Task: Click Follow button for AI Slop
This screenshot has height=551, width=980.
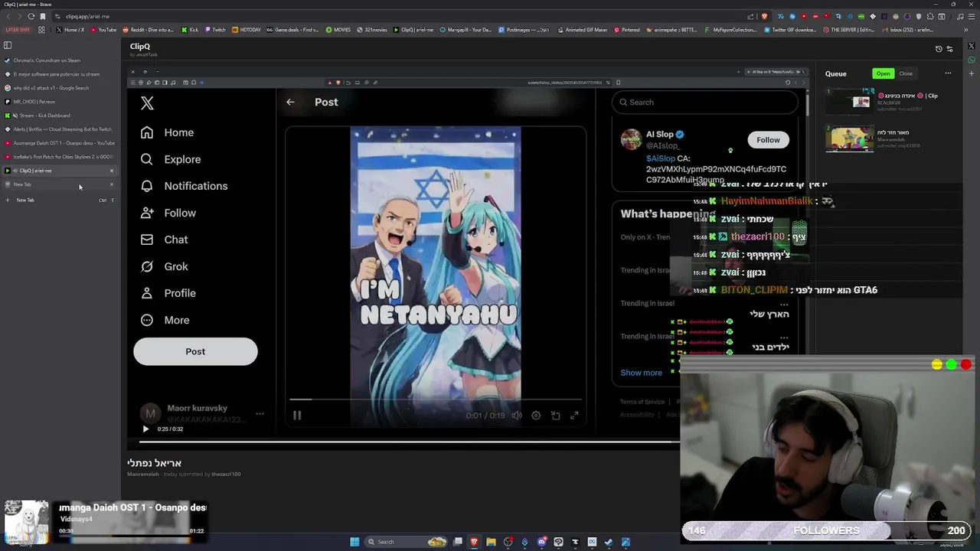Action: pos(768,140)
